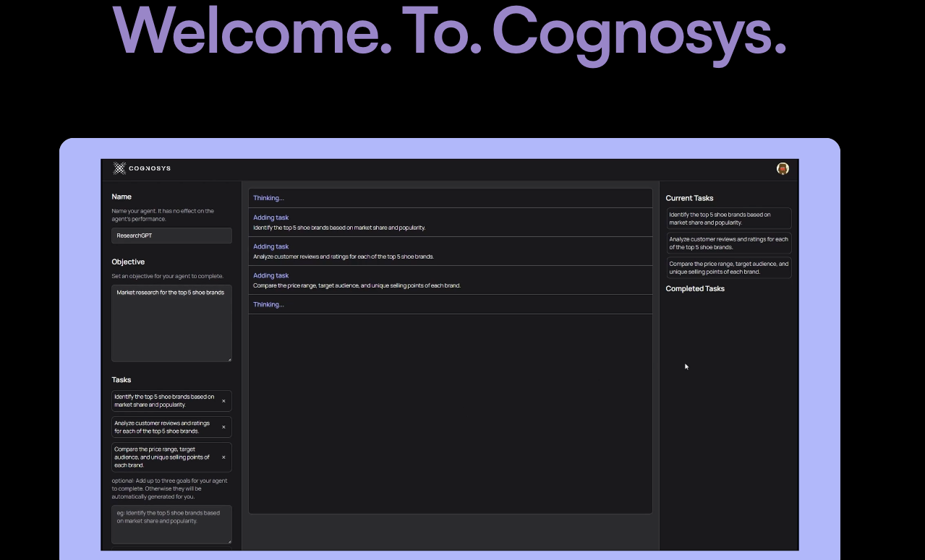Click the Current Tasks heading
Image resolution: width=925 pixels, height=560 pixels.
click(689, 198)
